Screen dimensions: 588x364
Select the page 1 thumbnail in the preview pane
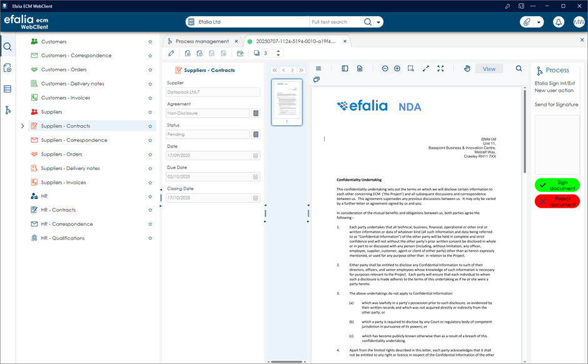point(286,102)
